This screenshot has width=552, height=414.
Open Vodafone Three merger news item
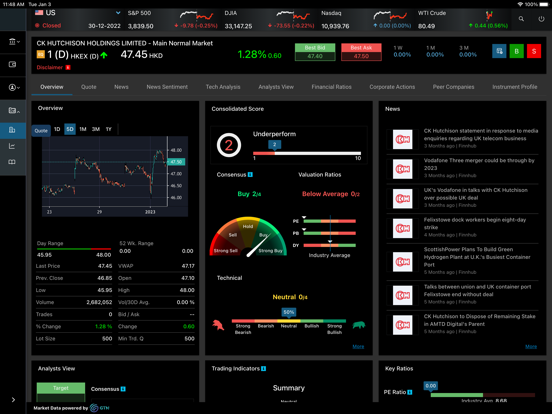pyautogui.click(x=462, y=168)
